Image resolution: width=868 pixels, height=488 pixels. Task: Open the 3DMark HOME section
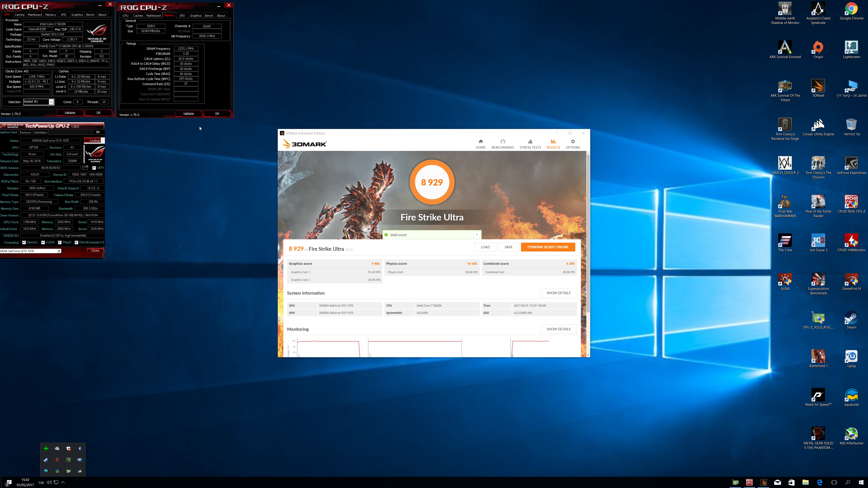tap(481, 144)
